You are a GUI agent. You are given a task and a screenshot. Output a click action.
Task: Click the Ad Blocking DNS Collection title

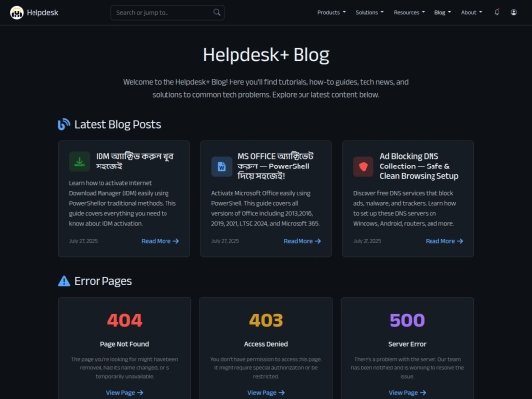[419, 166]
